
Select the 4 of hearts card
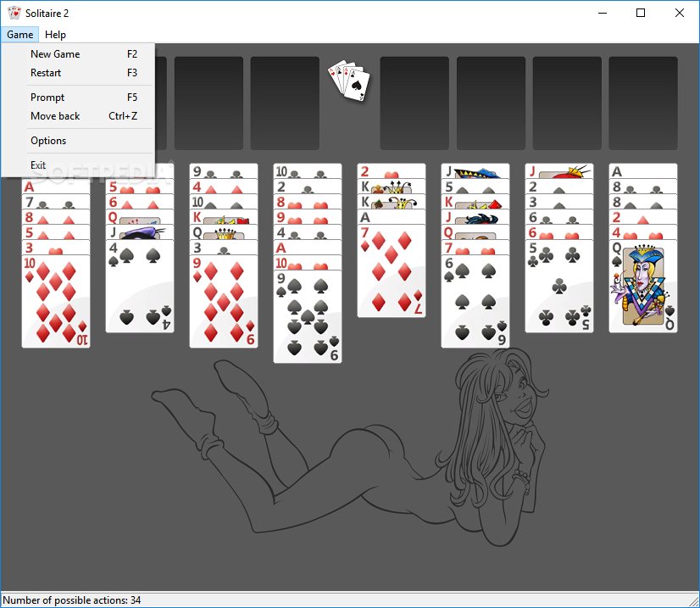(643, 232)
